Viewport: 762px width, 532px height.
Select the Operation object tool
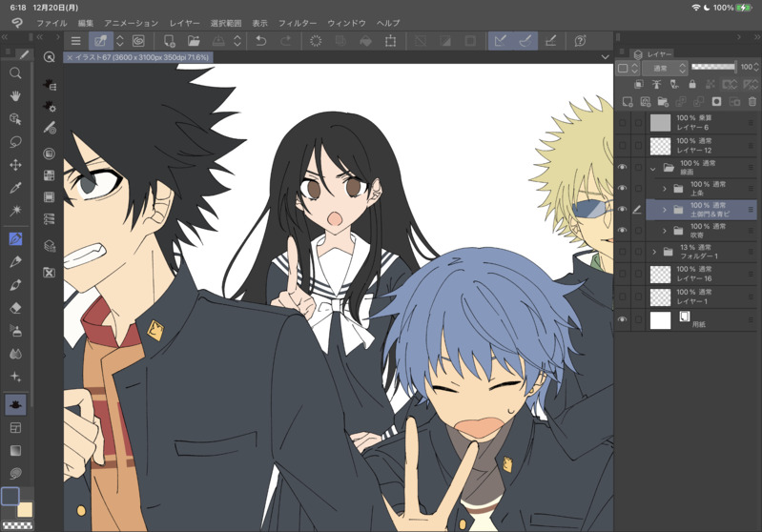[15, 119]
